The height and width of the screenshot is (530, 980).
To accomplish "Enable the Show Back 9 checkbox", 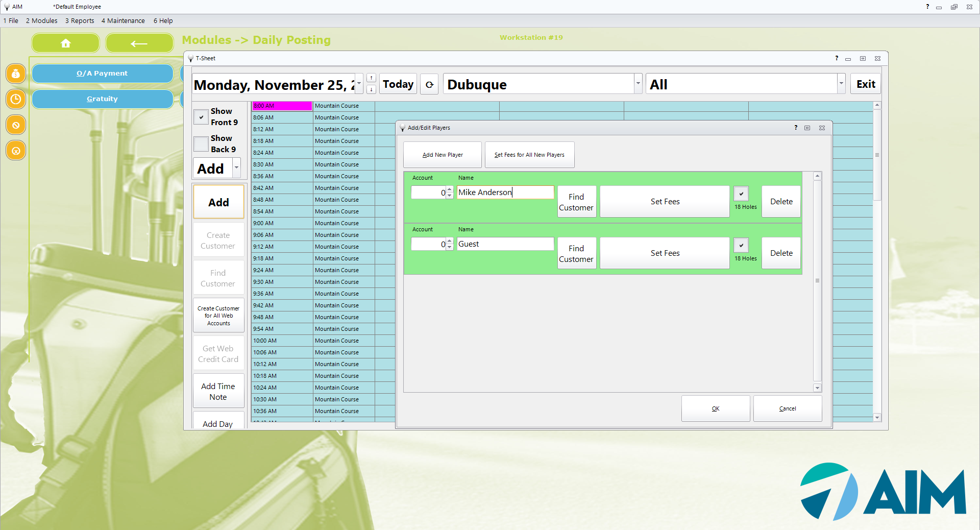I will [x=200, y=143].
